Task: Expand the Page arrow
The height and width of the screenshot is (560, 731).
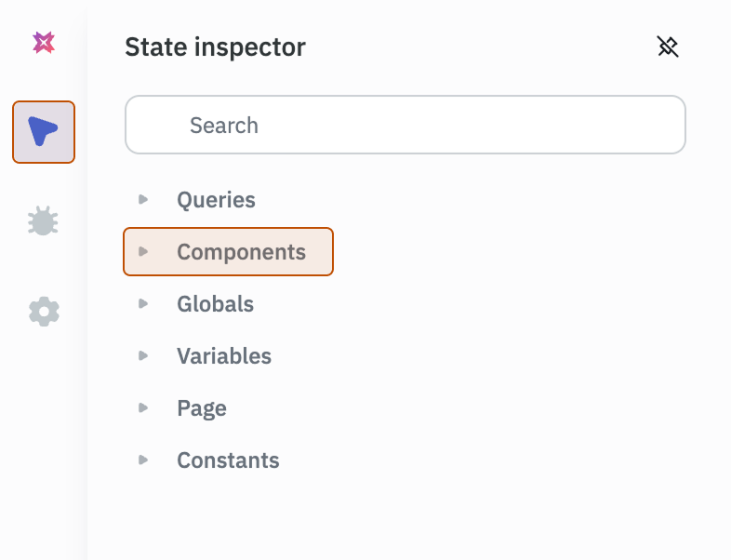Action: tap(143, 407)
